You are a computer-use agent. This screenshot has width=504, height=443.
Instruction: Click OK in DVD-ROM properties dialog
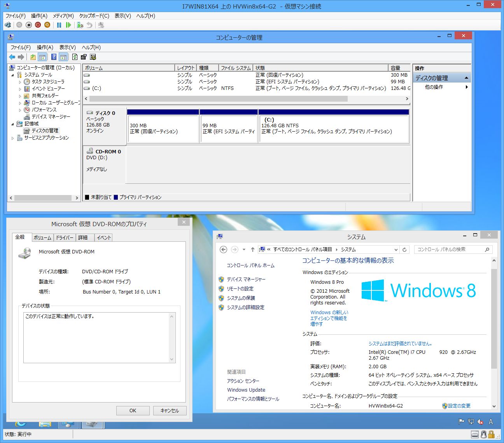[x=133, y=411]
